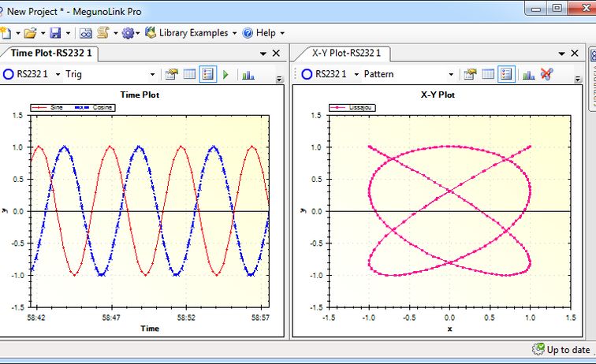
Task: Open Time Plot toolbar overflow arrow
Action: pos(279,79)
